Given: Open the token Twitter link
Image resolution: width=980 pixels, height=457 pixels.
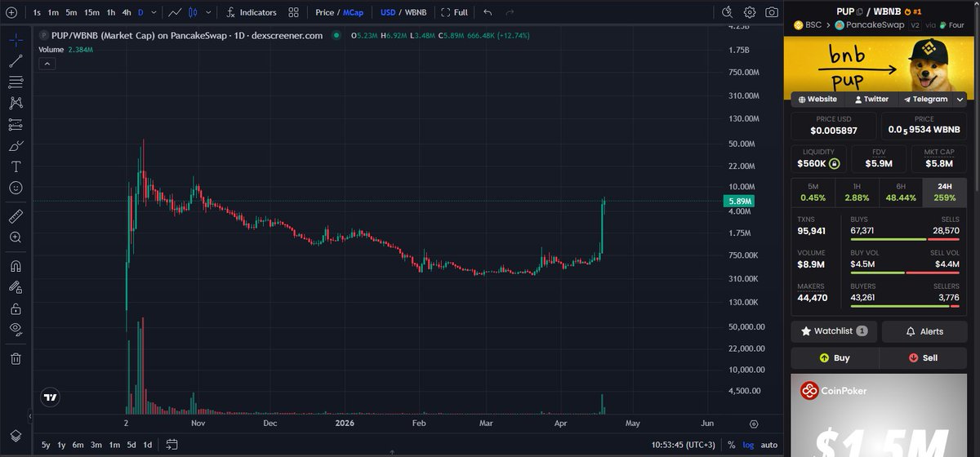Looking at the screenshot, I should [871, 99].
